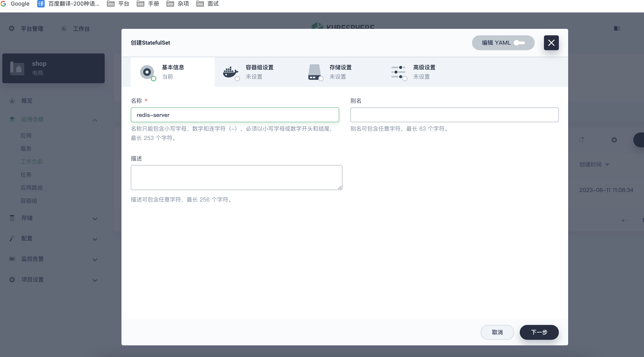This screenshot has width=644, height=357.
Task: Click the 工作台 dashboard icon
Action: coord(64,29)
